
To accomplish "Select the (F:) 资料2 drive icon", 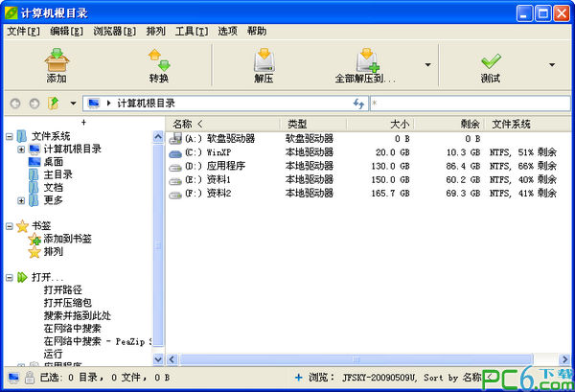I will pyautogui.click(x=175, y=195).
